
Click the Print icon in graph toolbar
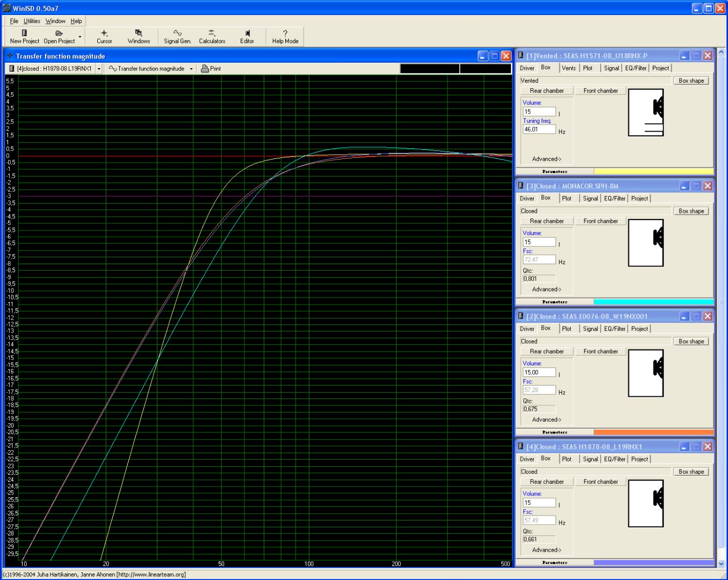point(211,69)
